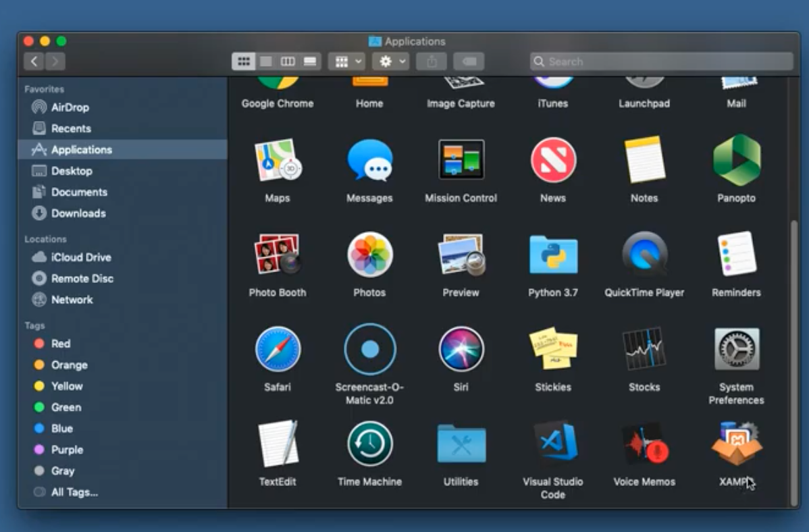Go to Desktop in the sidebar
The image size is (809, 532).
coord(123,171)
